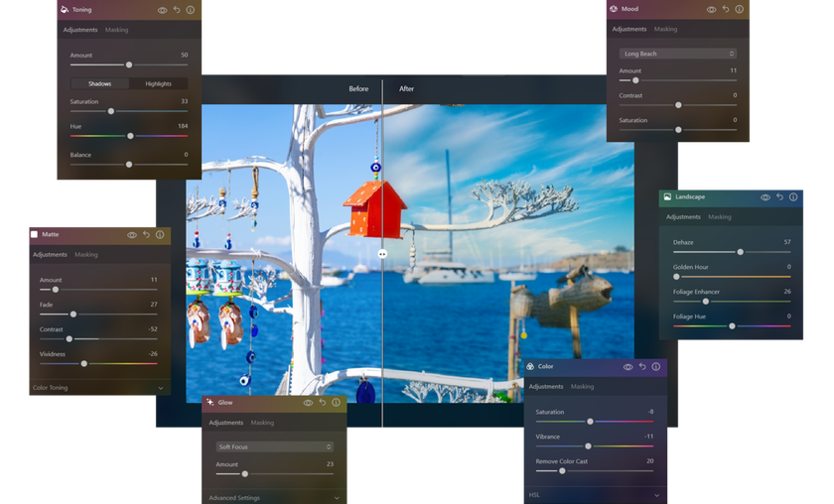Screen dimensions: 834x504
Task: Expand the HSL section in Color panel
Action: tap(595, 495)
